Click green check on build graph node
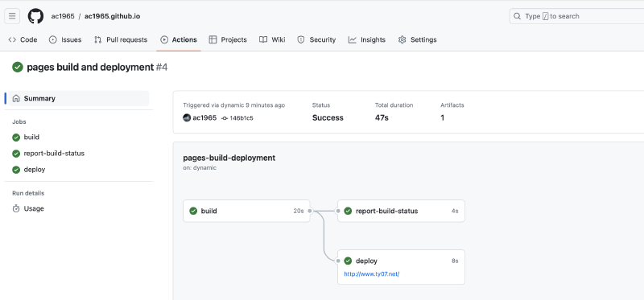644x300 pixels. click(193, 211)
